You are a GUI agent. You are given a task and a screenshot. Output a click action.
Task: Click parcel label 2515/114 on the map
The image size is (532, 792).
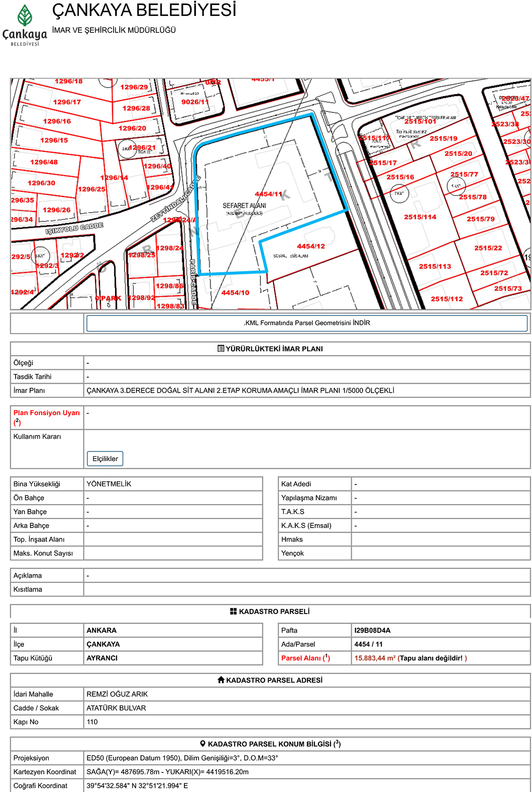coord(420,217)
